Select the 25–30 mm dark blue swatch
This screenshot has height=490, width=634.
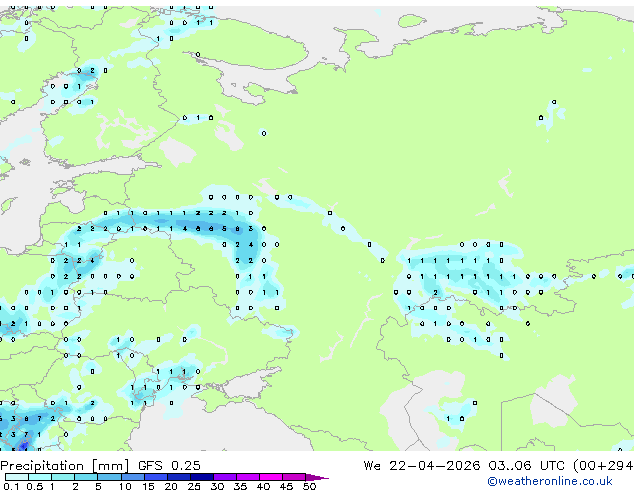(201, 477)
